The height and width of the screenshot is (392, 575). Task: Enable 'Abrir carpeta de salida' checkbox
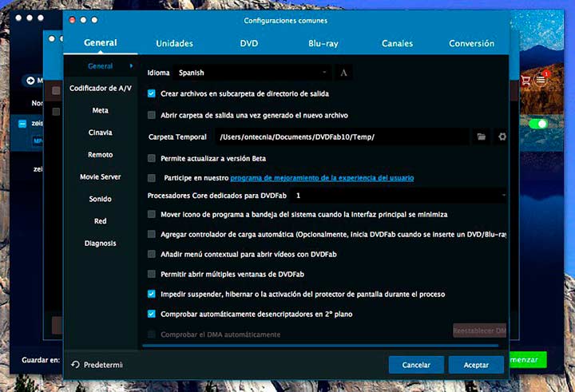pos(152,115)
